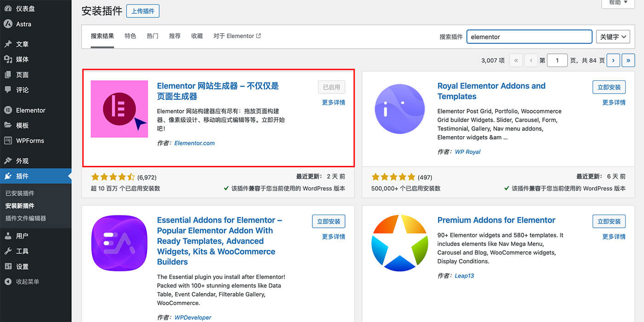
Task: Open author link WPDeveloper
Action: 193,317
